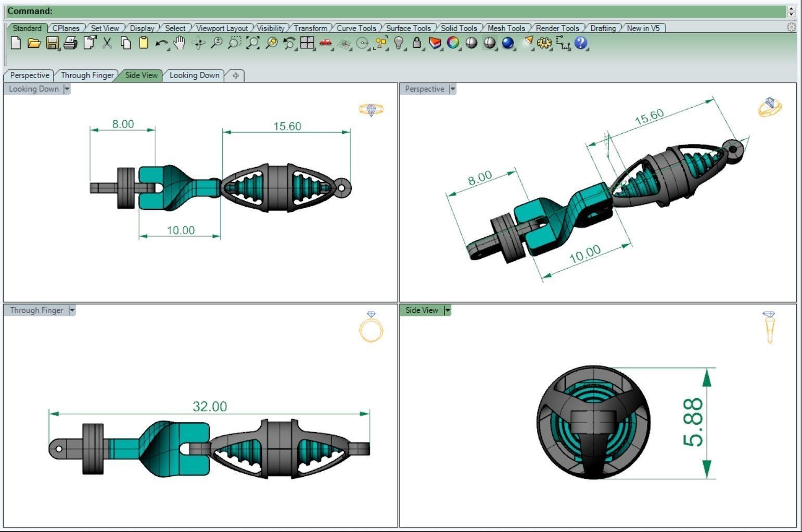The height and width of the screenshot is (532, 802).
Task: Click the Copy icon
Action: coord(125,43)
